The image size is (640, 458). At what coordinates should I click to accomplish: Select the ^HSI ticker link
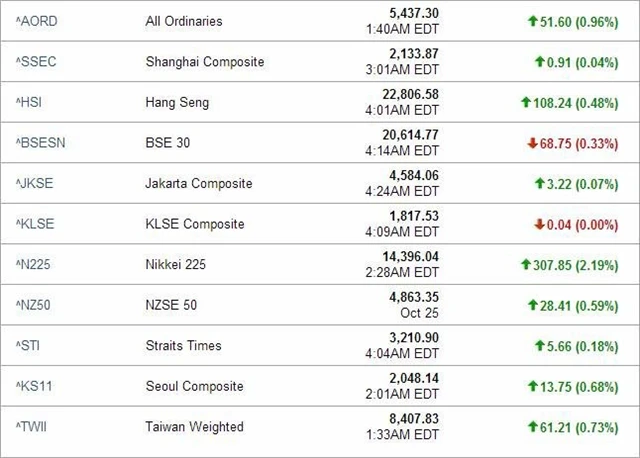pos(29,102)
